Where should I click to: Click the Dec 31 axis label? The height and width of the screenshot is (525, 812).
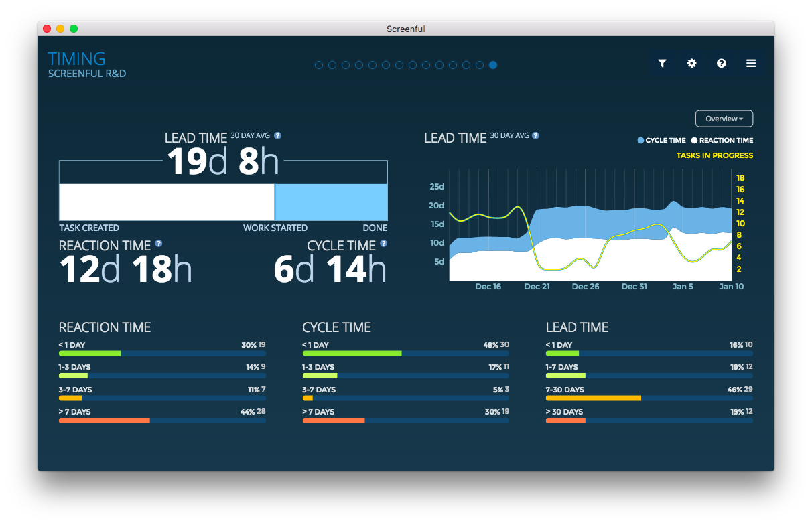coord(634,286)
